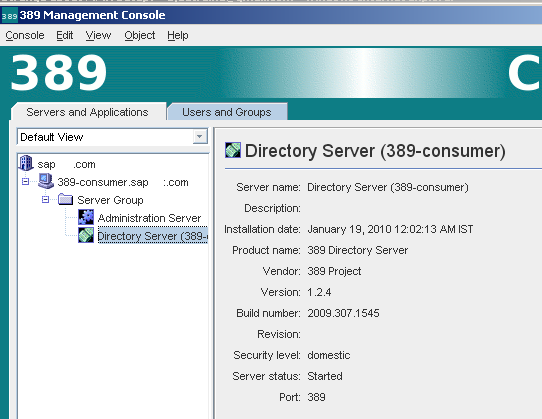This screenshot has height=419, width=542.
Task: Open the Default View dropdown arrow
Action: (199, 137)
